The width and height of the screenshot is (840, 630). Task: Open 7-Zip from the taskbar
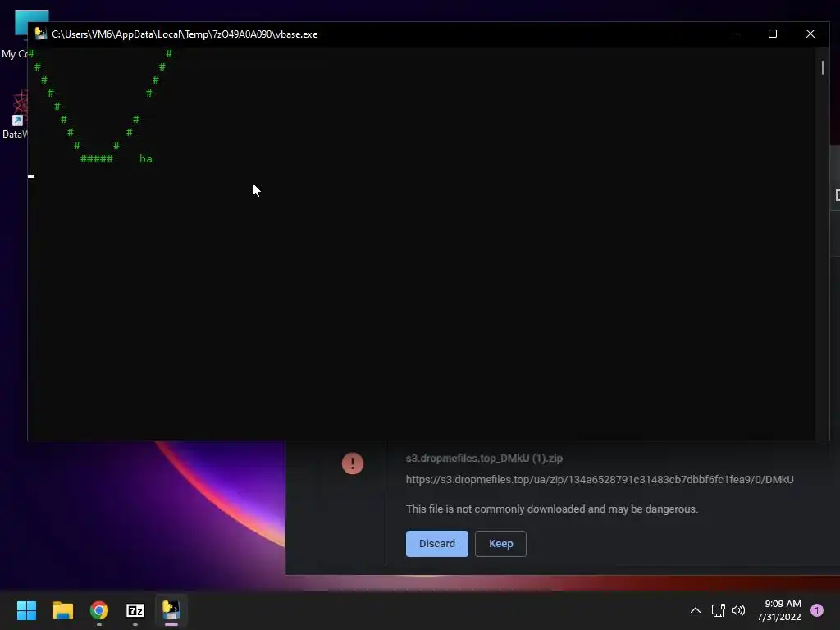coord(135,610)
